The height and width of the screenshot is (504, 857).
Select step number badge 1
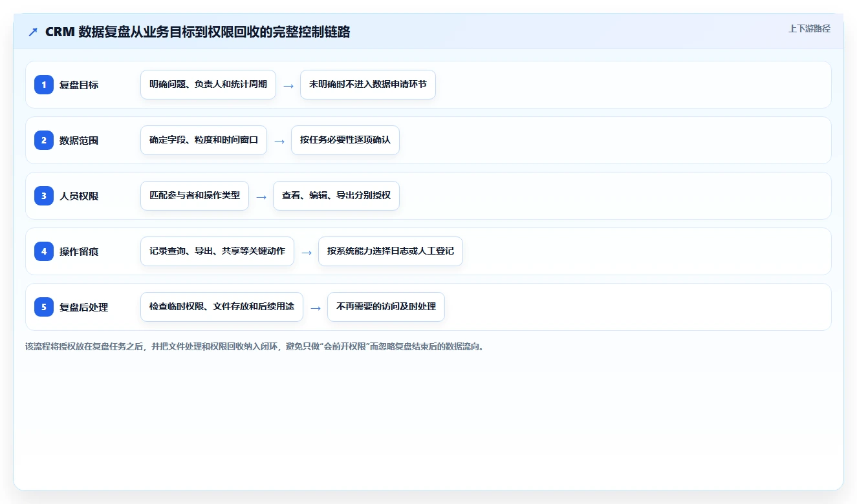pos(44,85)
